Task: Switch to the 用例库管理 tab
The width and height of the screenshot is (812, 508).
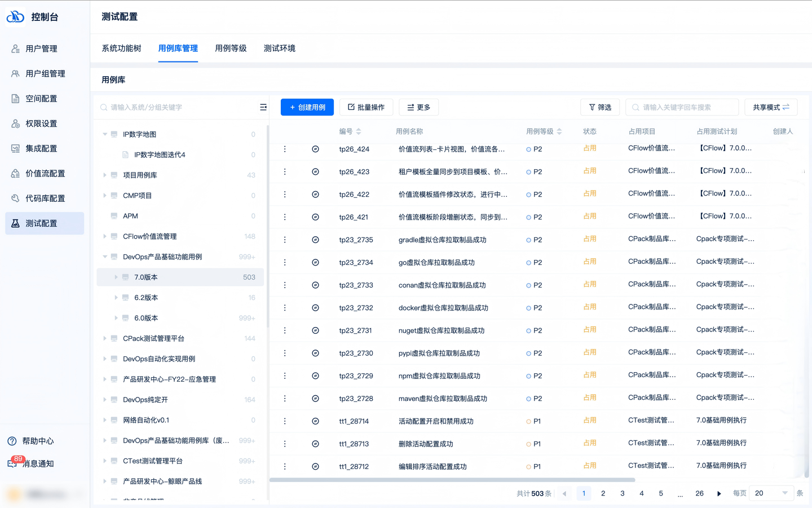Action: [x=178, y=48]
